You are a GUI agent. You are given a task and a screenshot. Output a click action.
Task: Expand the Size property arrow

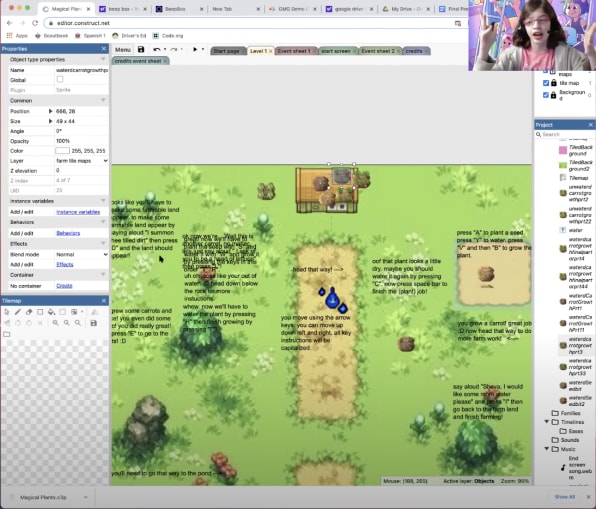click(50, 121)
